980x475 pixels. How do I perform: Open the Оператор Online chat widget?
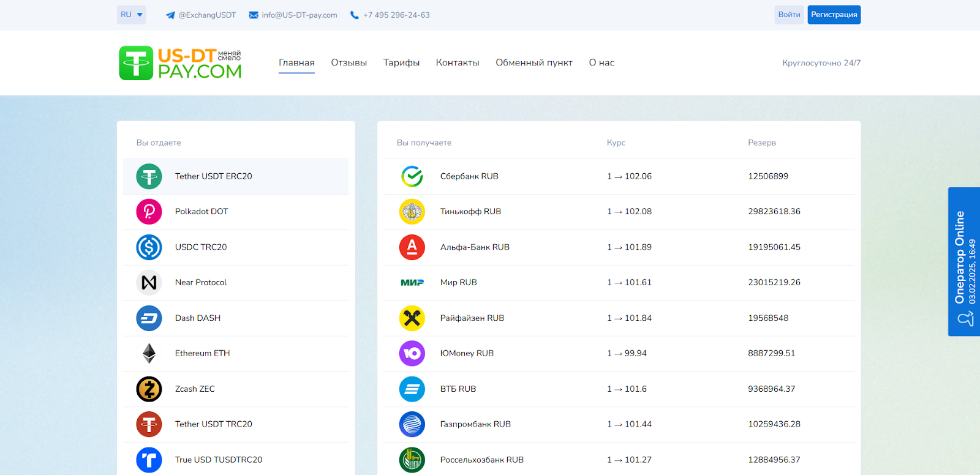[x=964, y=261]
